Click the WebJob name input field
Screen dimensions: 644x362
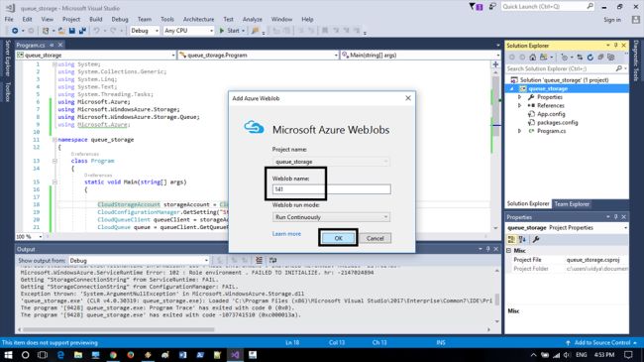point(332,189)
